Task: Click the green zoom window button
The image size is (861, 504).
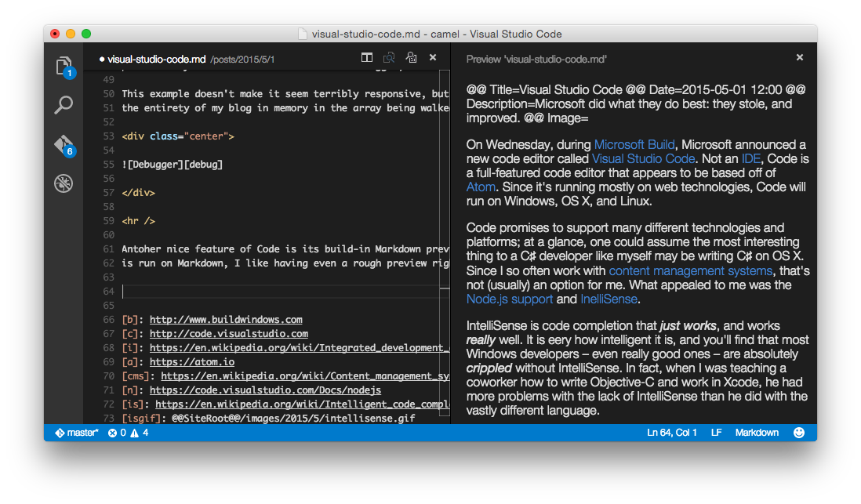Action: (86, 34)
